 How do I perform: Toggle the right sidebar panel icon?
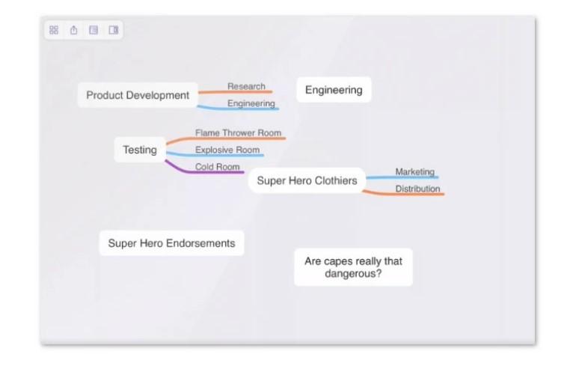point(114,30)
